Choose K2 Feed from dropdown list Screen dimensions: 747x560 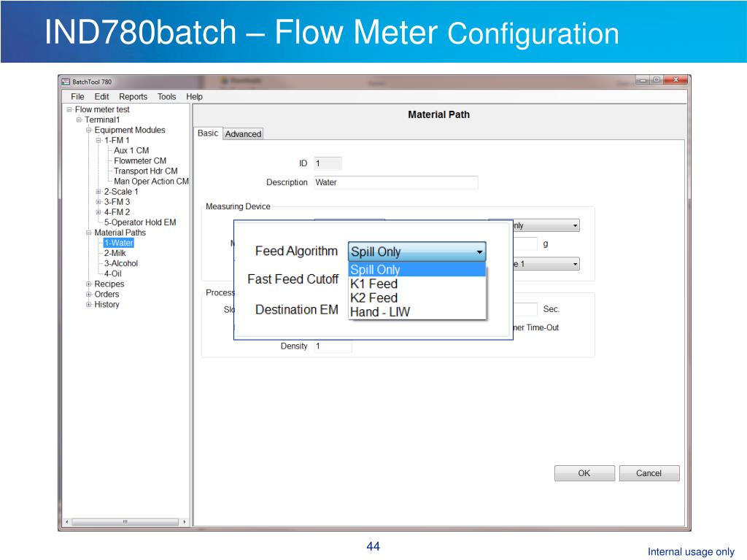click(417, 297)
